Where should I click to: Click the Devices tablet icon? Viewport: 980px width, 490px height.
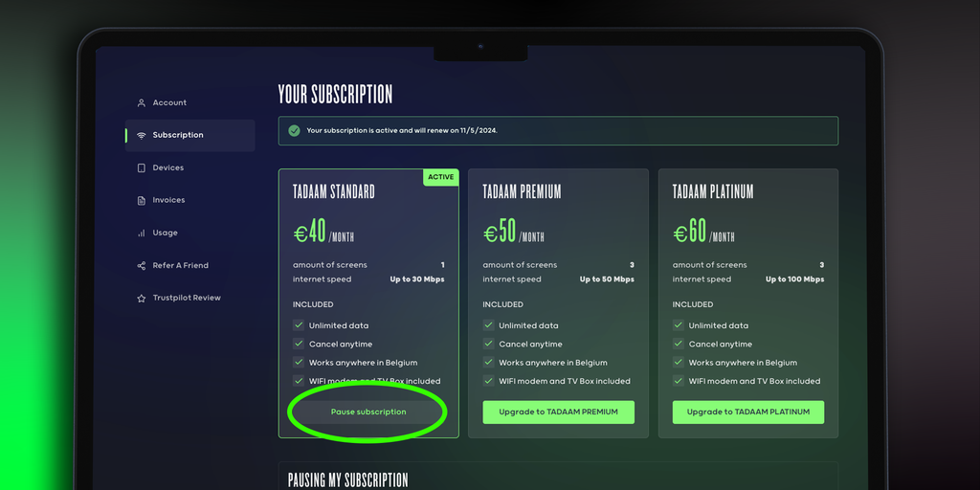[x=142, y=167]
